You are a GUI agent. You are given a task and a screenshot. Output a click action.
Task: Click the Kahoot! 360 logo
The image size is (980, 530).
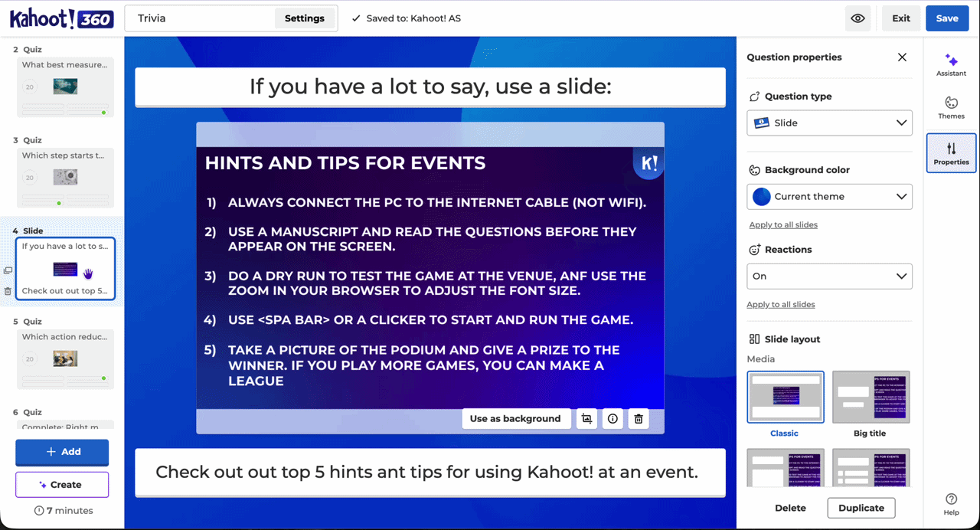(x=61, y=18)
